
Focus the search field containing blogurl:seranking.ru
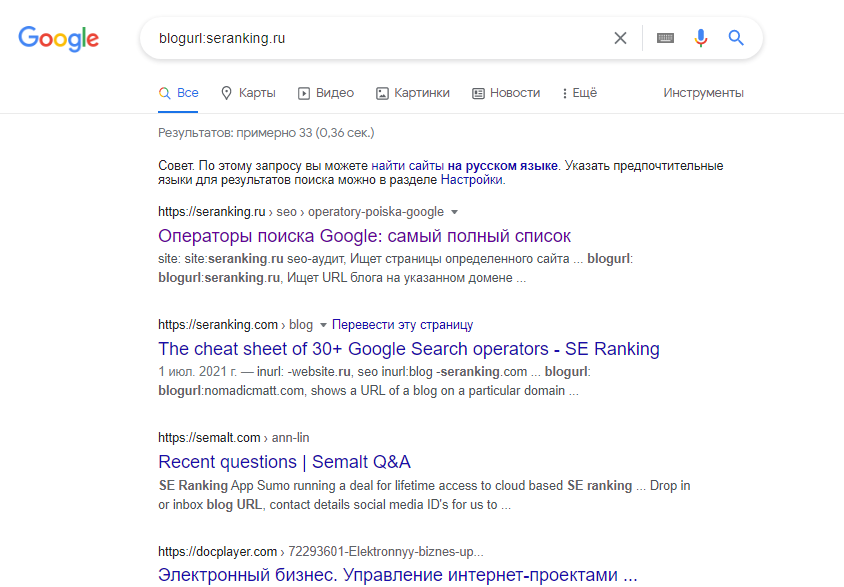tap(377, 38)
